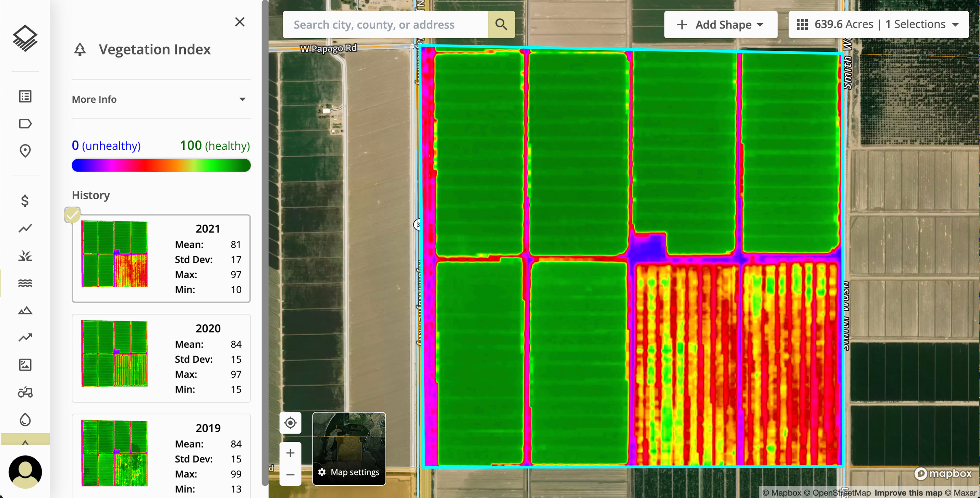
Task: Click the address search field
Action: pos(385,25)
